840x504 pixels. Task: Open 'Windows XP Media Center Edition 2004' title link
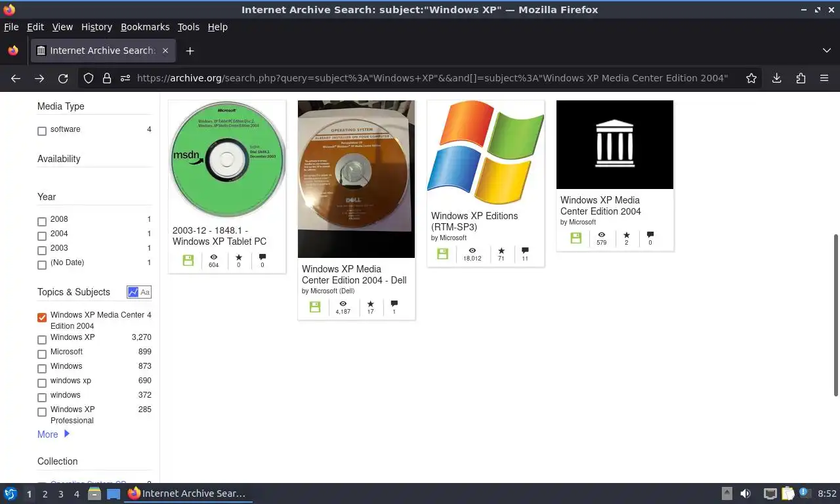click(600, 205)
